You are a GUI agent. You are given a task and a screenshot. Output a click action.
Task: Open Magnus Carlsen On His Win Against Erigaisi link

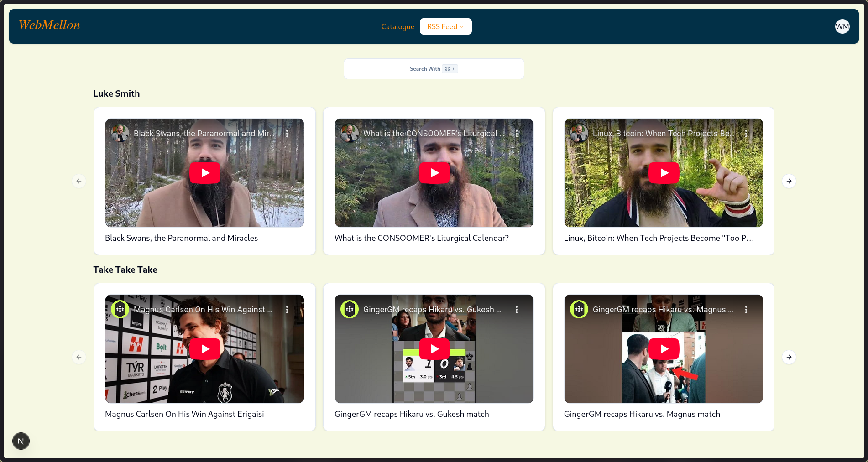(x=184, y=414)
